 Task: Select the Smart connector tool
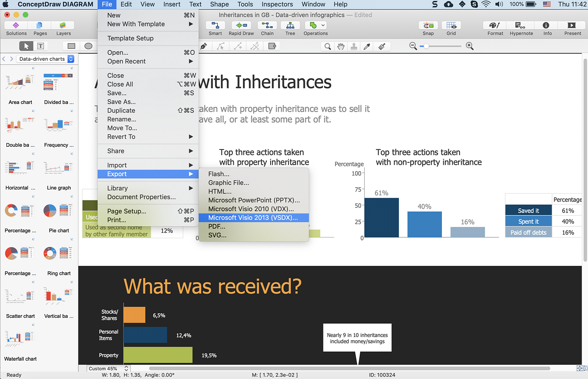coord(215,29)
